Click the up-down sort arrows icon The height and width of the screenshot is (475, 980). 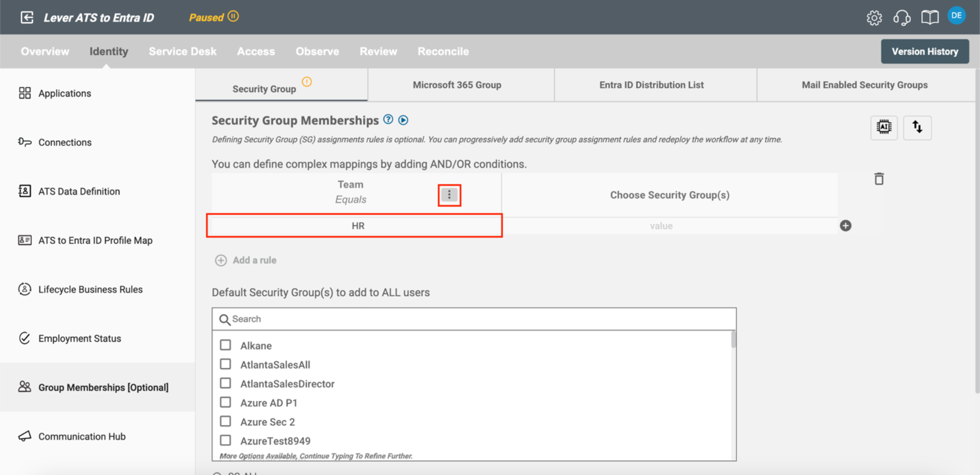click(917, 127)
